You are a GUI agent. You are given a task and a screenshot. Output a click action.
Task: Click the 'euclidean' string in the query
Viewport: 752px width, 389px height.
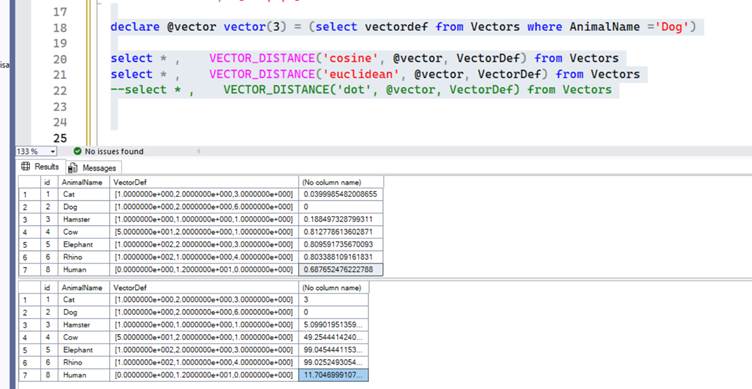[361, 74]
